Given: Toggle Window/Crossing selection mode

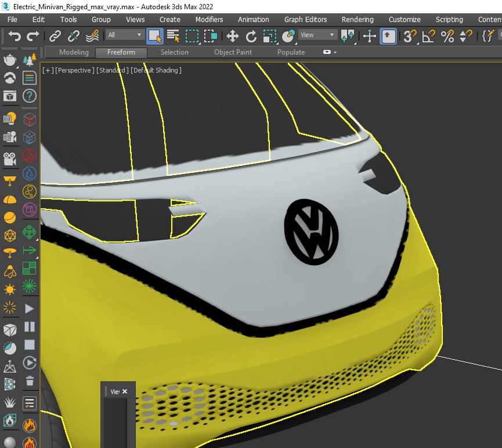Looking at the screenshot, I should [x=211, y=36].
